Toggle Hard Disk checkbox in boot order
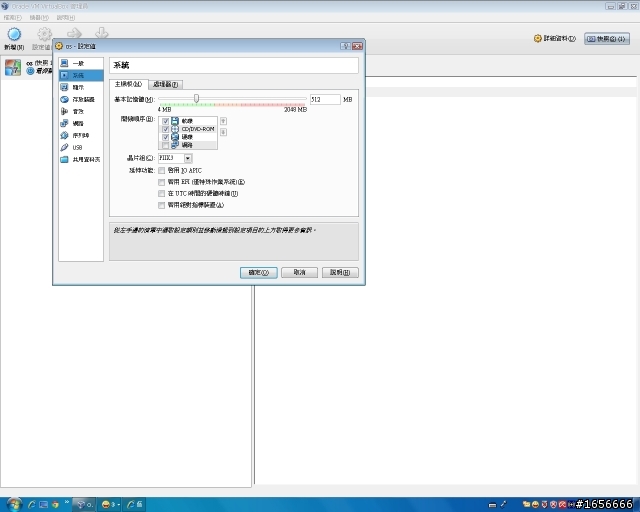This screenshot has height=512, width=640. (165, 137)
